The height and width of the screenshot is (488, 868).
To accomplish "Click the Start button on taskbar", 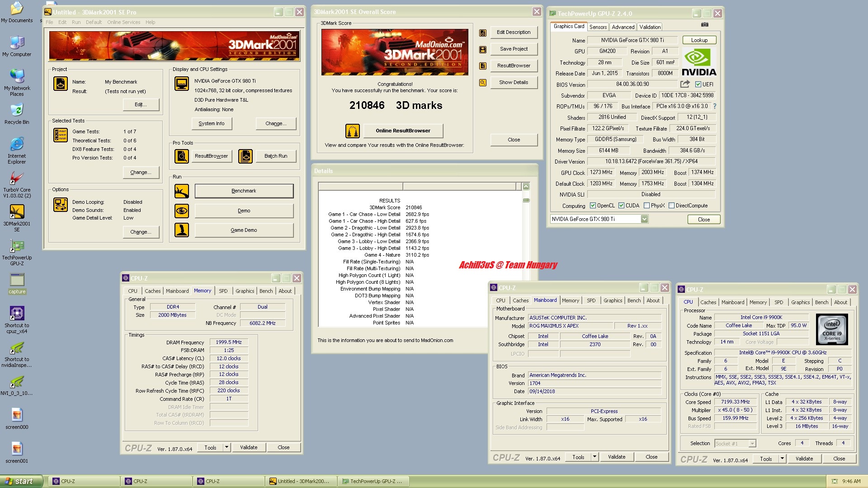I will [x=21, y=481].
